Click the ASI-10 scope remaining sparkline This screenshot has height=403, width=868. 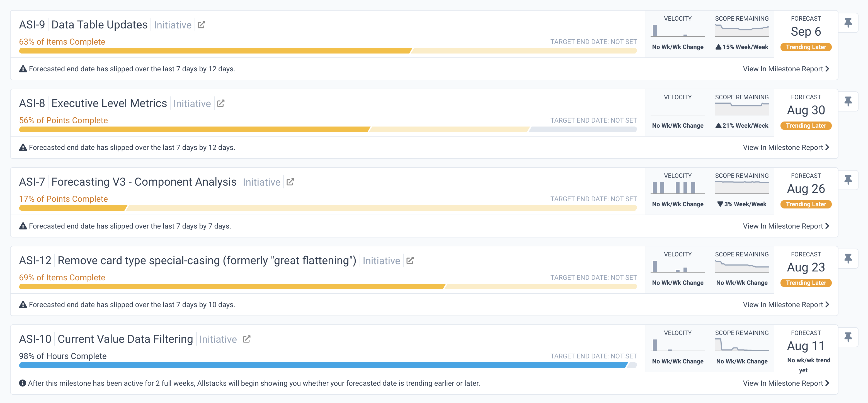click(742, 345)
